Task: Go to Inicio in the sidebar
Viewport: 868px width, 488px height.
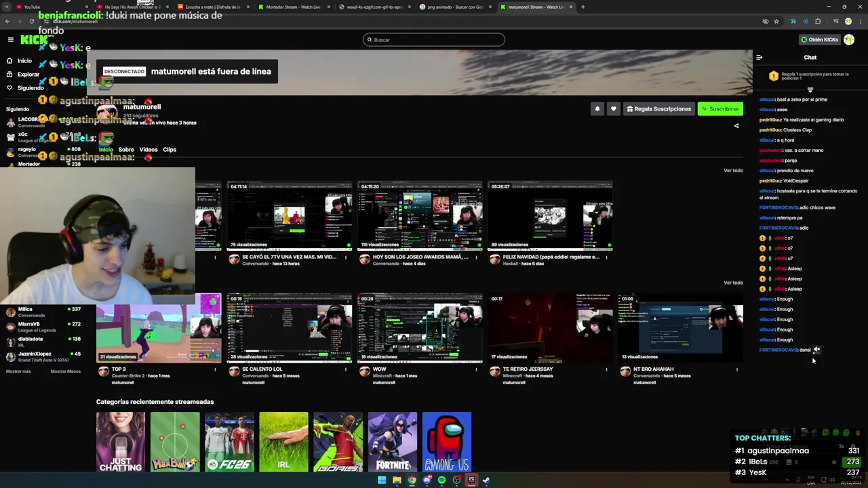Action: tap(24, 61)
